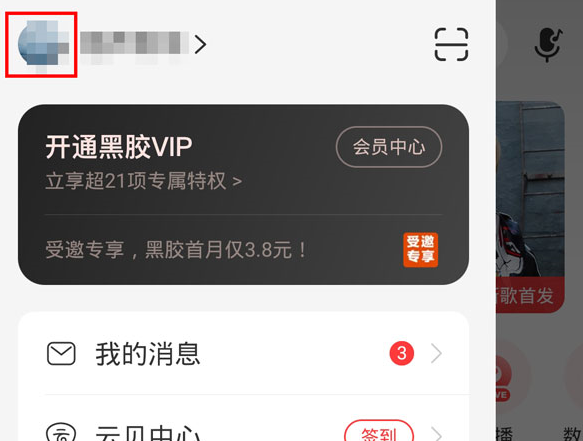Open the 云贝中心 menu entry
The height and width of the screenshot is (441, 583).
point(244,418)
